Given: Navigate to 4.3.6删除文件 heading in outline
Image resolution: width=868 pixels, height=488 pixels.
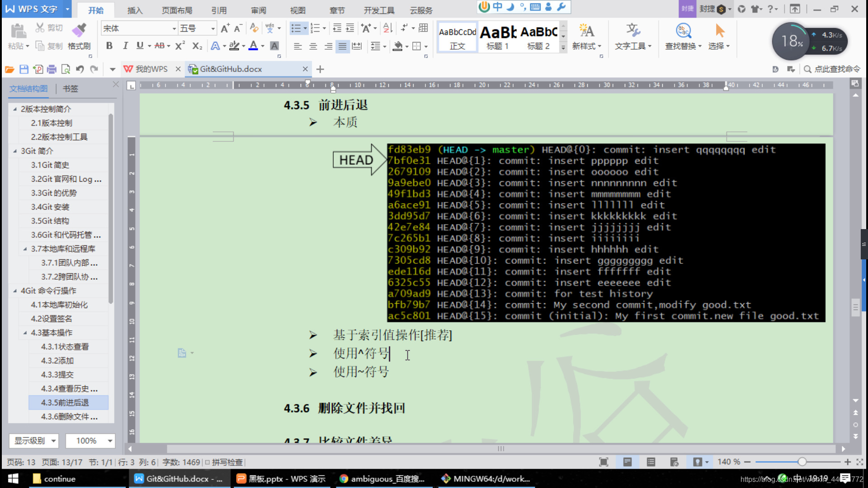Looking at the screenshot, I should (x=69, y=417).
